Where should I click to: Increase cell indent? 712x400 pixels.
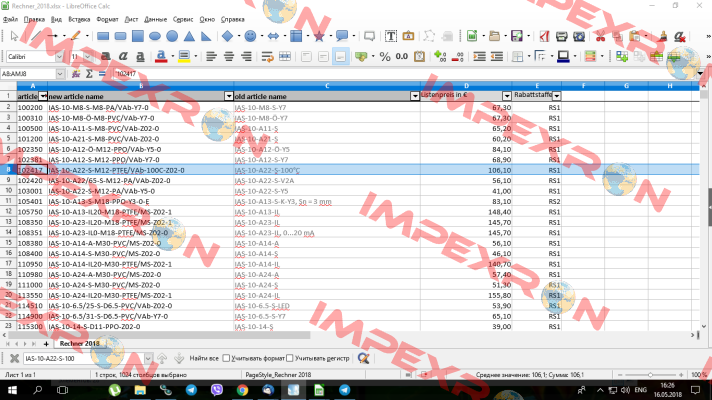[x=480, y=56]
